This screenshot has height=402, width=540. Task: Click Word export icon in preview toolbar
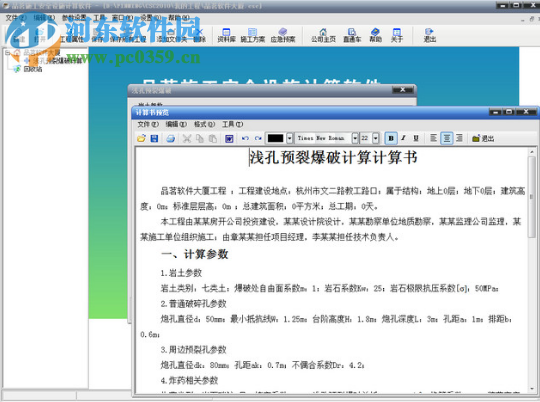(229, 138)
